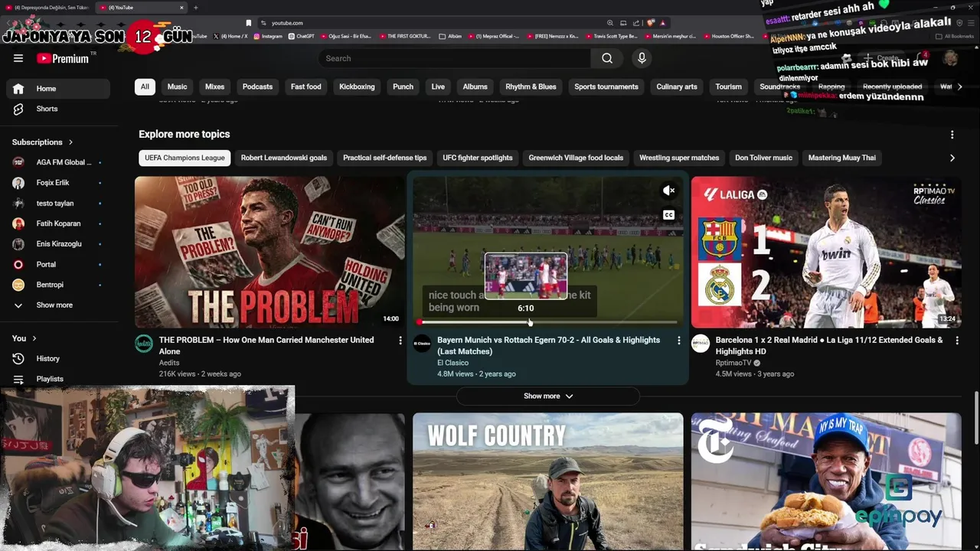Choose the Mastering Muay Thai topic
The height and width of the screenshot is (551, 980).
coord(842,158)
